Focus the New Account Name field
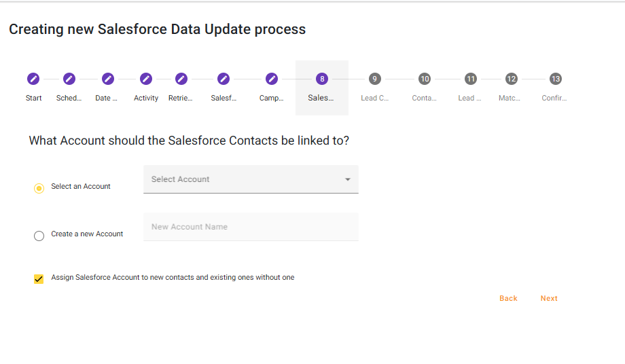Viewport: 625px width, 364px height. pos(251,227)
